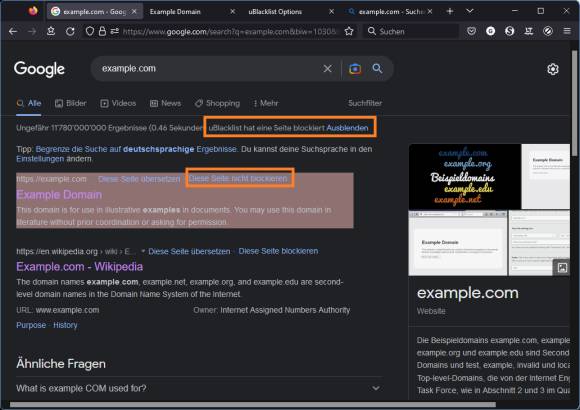Click the magnifier icon in the Suchen box
580x410 pixels.
[x=371, y=31]
